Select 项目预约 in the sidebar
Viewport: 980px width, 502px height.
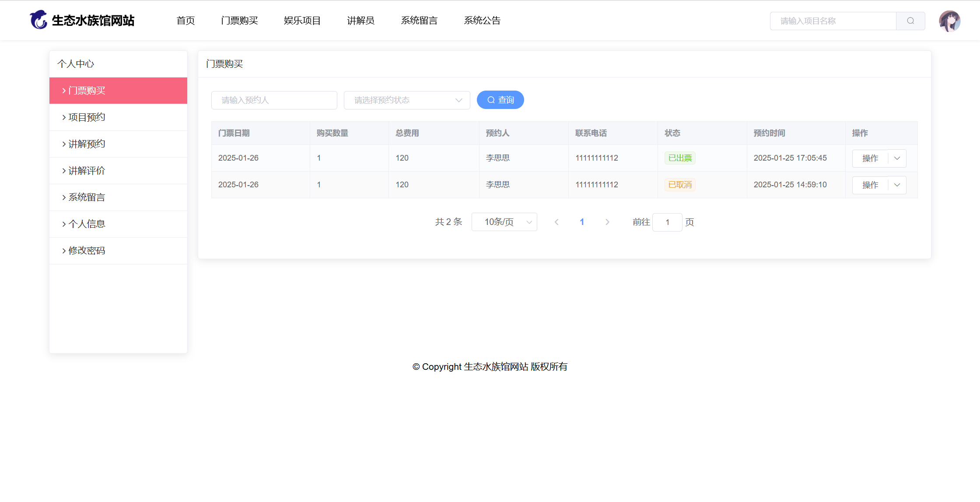click(87, 117)
